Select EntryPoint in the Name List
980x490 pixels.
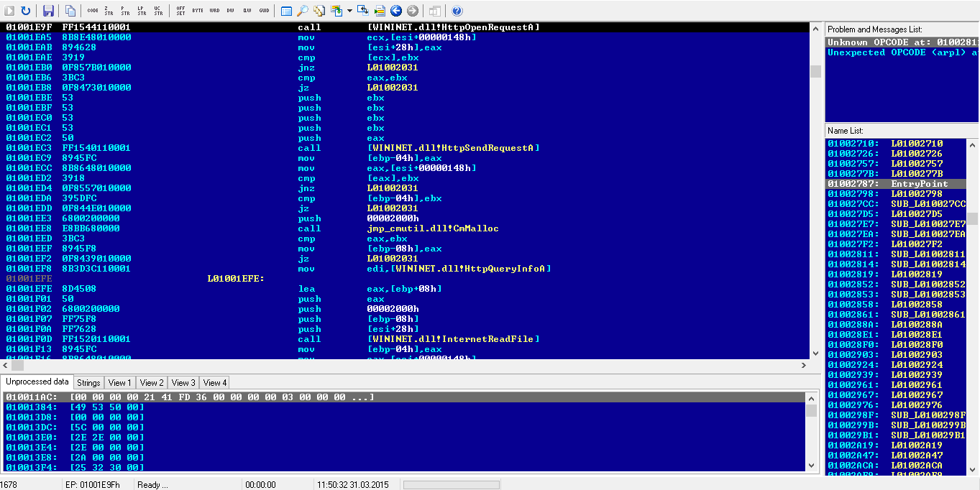tap(895, 184)
